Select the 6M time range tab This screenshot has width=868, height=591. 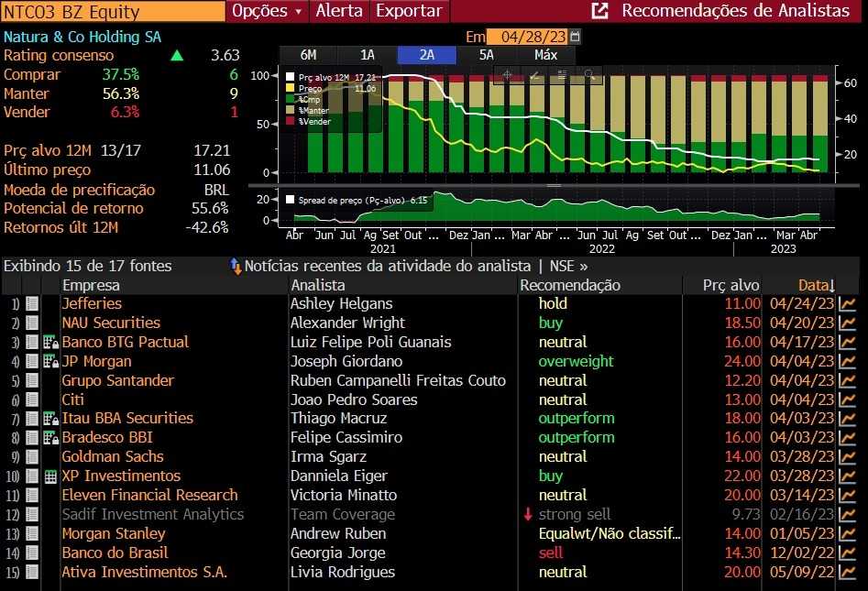[308, 55]
